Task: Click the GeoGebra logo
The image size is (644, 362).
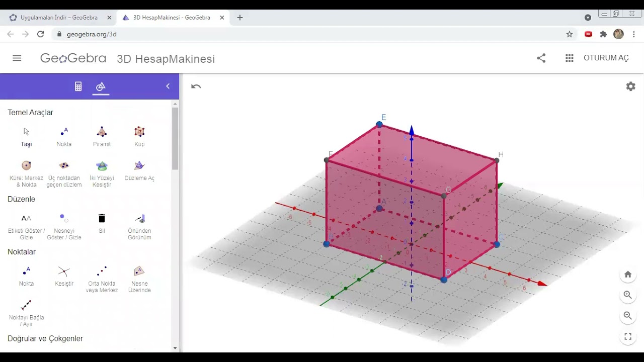Action: point(73,58)
